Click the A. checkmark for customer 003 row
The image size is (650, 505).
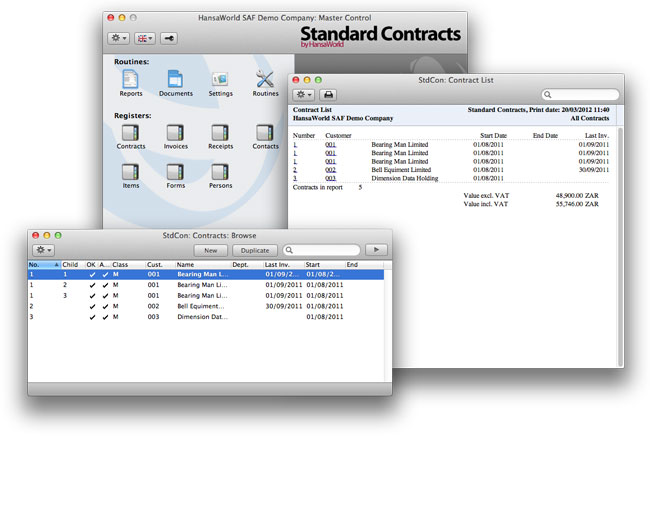click(x=105, y=317)
